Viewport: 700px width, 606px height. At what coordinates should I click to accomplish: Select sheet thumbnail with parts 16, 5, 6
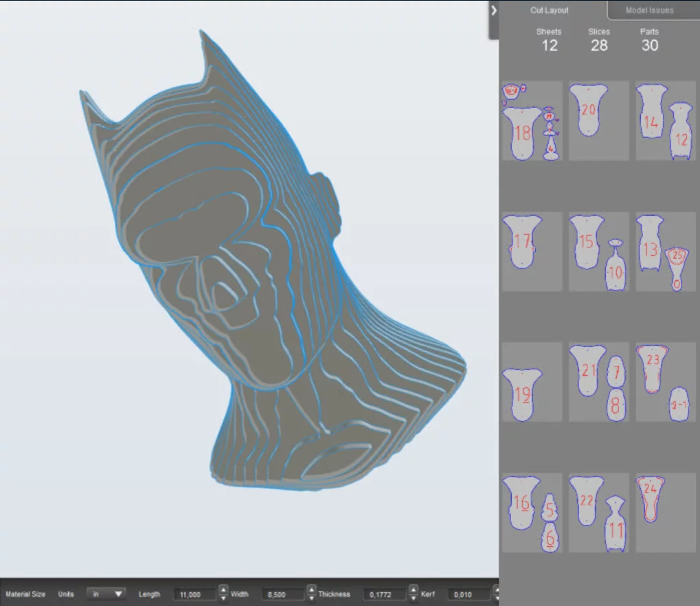pos(532,513)
